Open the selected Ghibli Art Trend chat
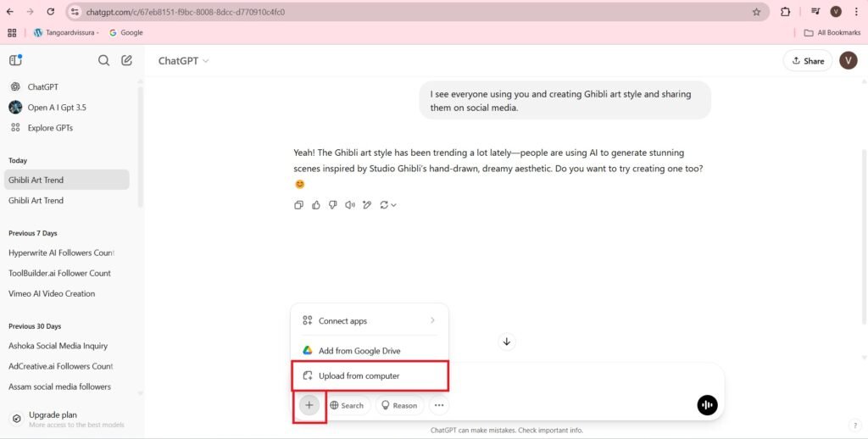The height and width of the screenshot is (439, 868). (66, 180)
